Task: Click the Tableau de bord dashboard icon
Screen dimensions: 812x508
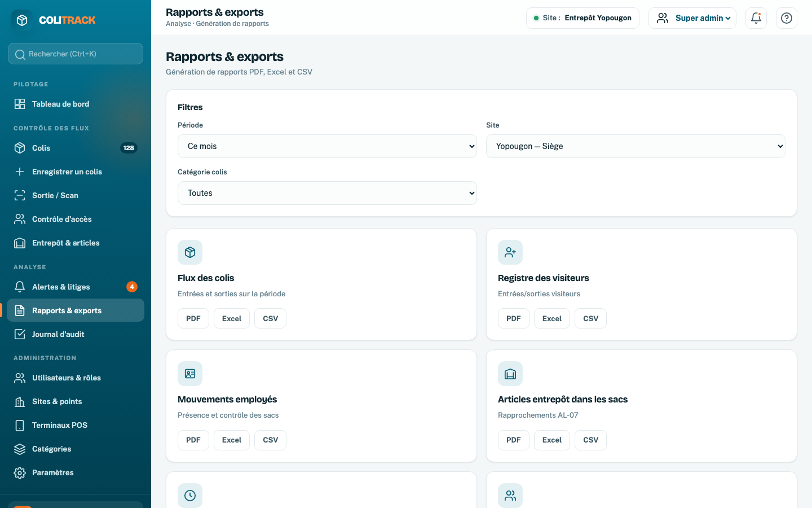Action: 20,104
